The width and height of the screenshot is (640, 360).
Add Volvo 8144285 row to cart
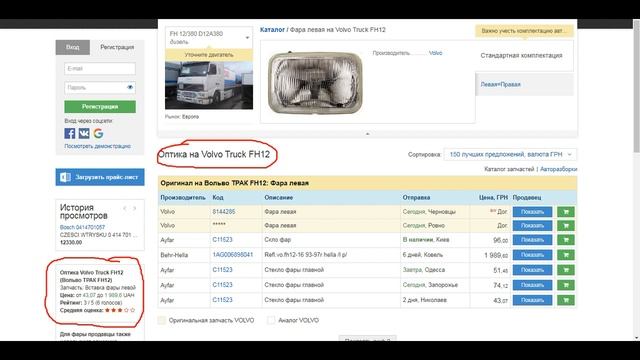click(x=566, y=212)
